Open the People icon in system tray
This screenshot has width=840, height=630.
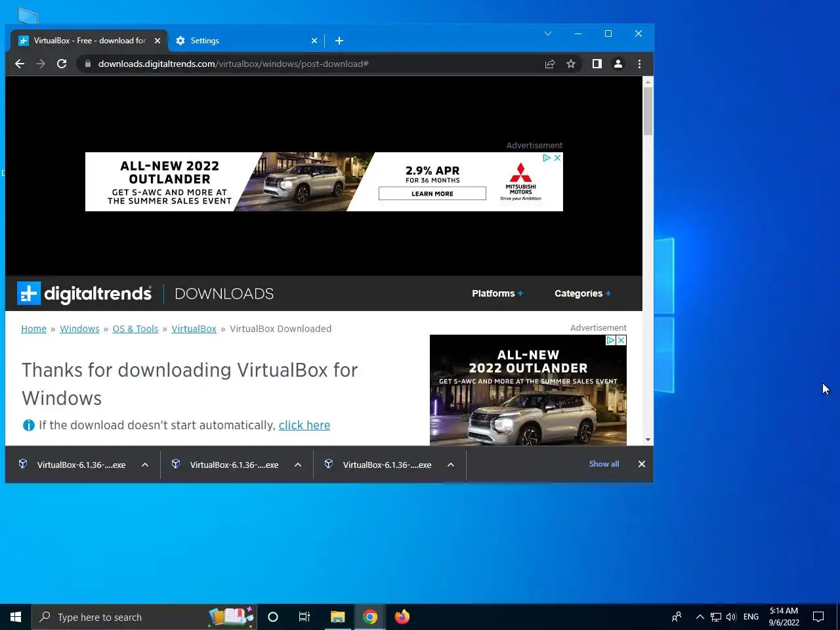tap(677, 617)
